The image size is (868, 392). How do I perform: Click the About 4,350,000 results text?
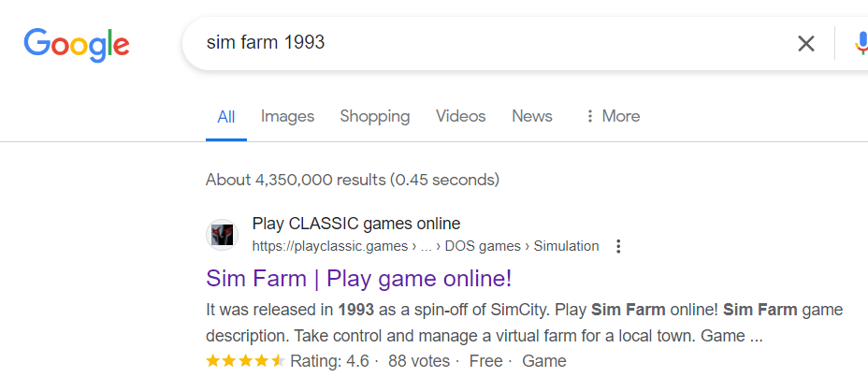[x=352, y=180]
